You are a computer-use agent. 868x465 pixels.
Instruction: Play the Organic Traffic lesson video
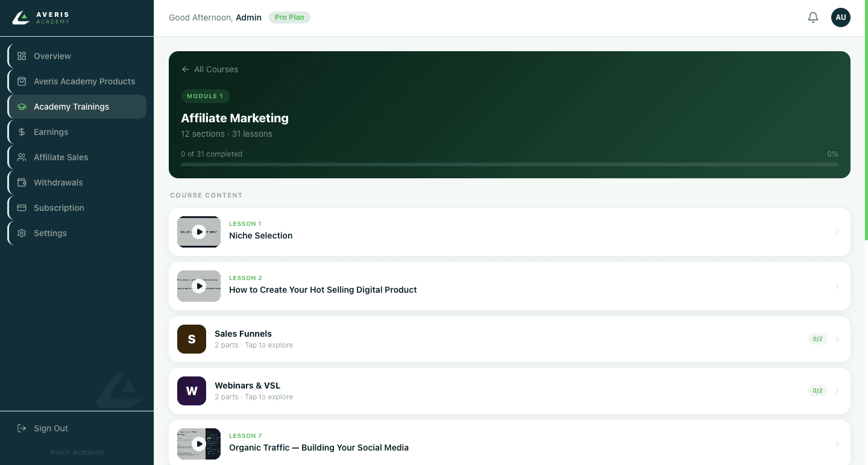pos(199,444)
